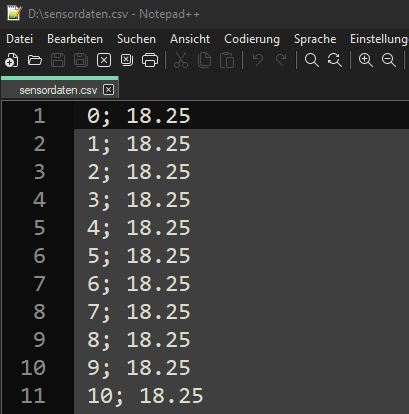The height and width of the screenshot is (414, 409).
Task: Click the Save All toolbar icon
Action: [x=81, y=60]
